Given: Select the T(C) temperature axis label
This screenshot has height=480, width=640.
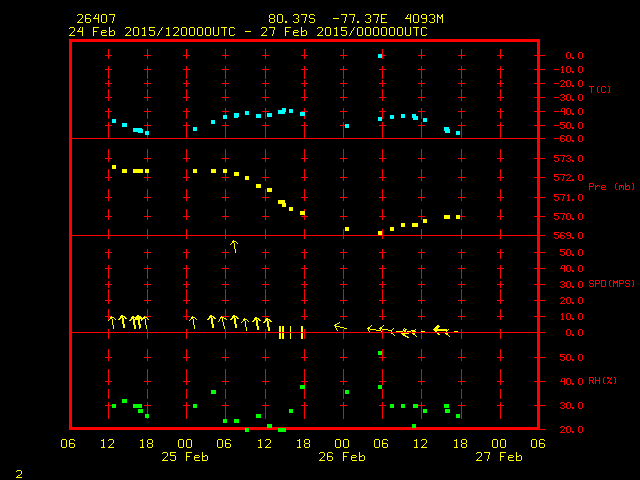Looking at the screenshot, I should pos(599,90).
